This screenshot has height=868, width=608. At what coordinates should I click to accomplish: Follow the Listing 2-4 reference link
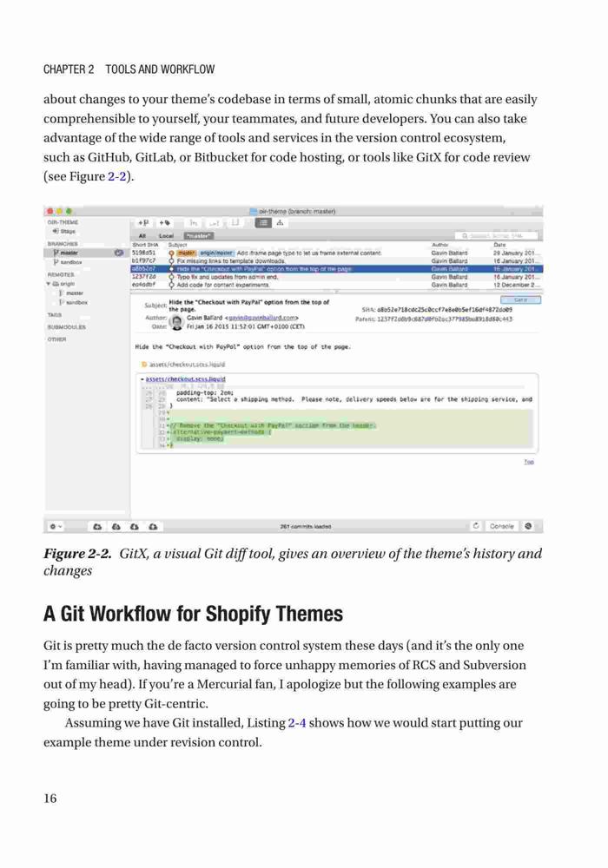click(x=297, y=723)
